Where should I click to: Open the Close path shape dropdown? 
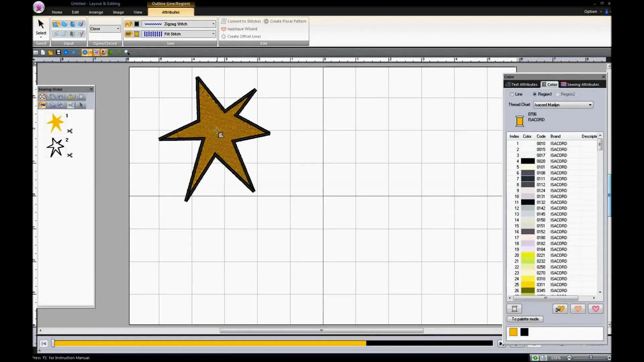[105, 29]
